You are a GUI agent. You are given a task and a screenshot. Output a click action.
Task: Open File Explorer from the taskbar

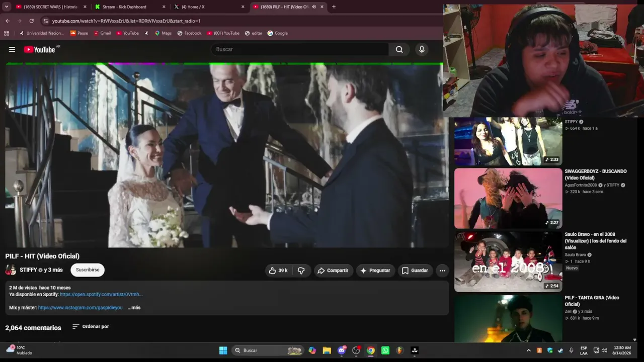(x=327, y=350)
